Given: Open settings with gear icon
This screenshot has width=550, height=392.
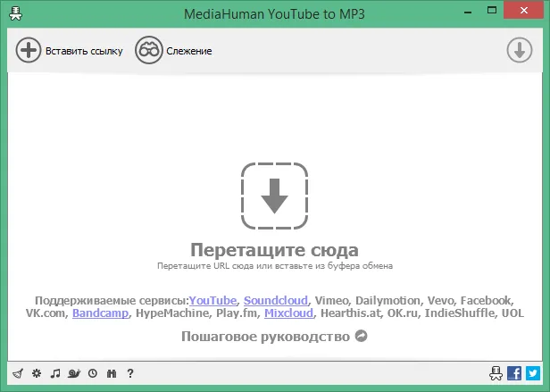Looking at the screenshot, I should pos(37,373).
